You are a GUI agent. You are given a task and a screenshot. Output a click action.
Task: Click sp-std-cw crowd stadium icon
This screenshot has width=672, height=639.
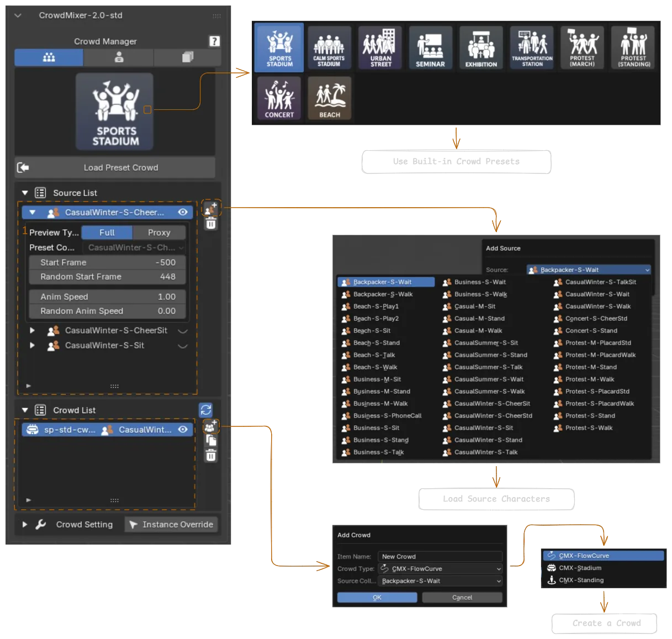[x=33, y=429]
